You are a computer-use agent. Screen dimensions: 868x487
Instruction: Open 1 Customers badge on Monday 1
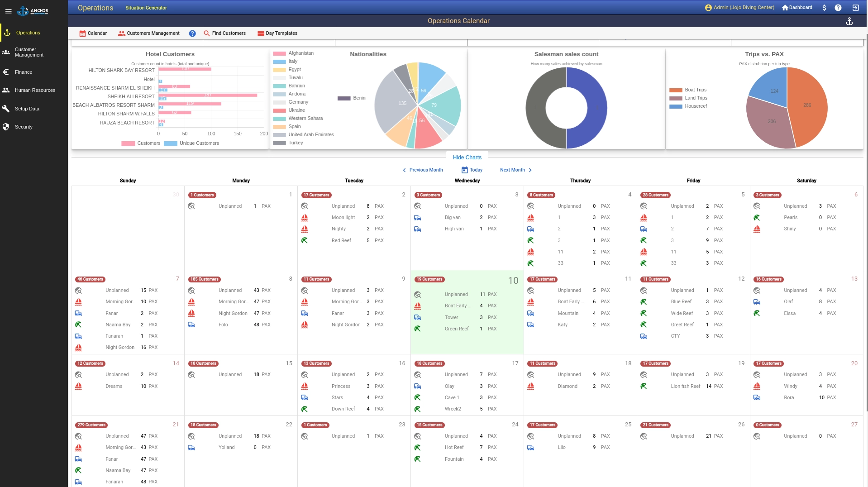[x=202, y=195]
